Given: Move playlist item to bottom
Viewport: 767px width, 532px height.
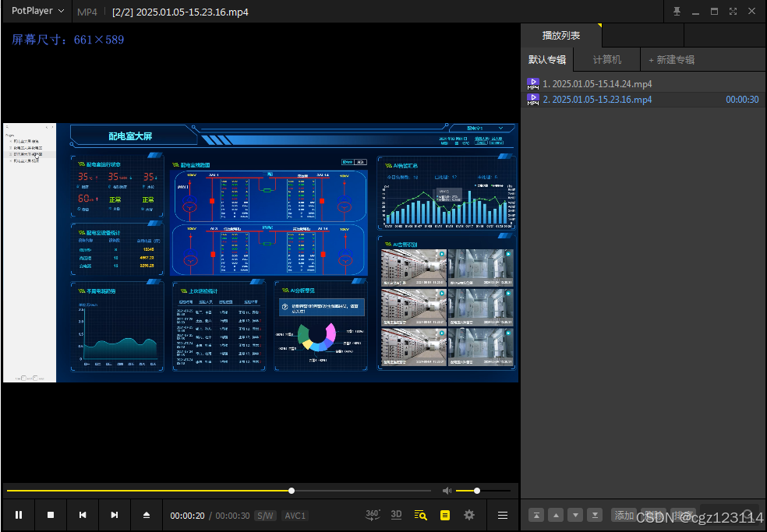Looking at the screenshot, I should tap(595, 515).
